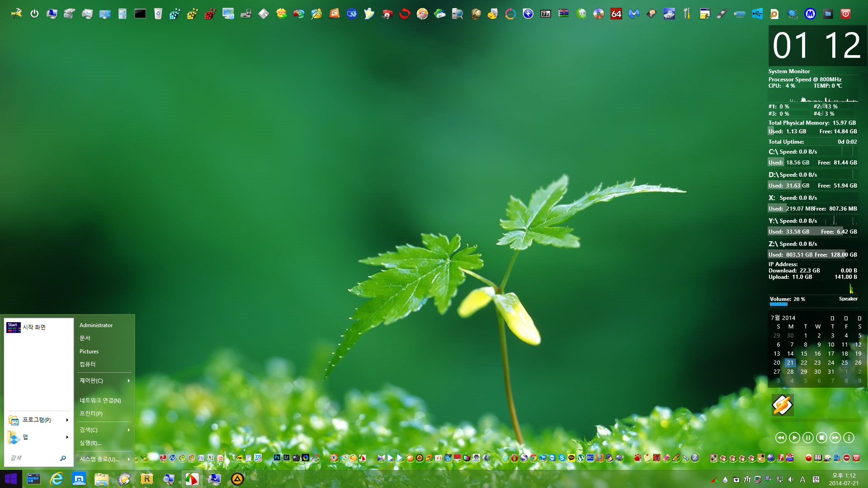Click 시스템 종료(U)... in start menu

click(x=99, y=459)
